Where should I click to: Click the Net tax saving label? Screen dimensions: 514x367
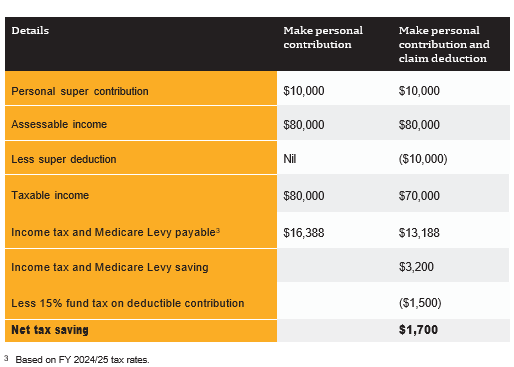click(50, 330)
